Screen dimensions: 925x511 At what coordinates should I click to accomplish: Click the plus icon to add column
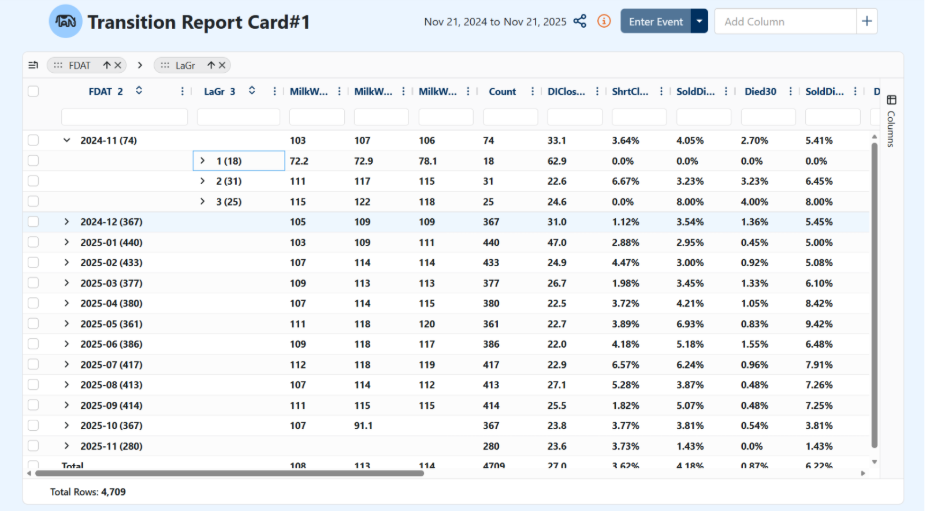point(867,21)
